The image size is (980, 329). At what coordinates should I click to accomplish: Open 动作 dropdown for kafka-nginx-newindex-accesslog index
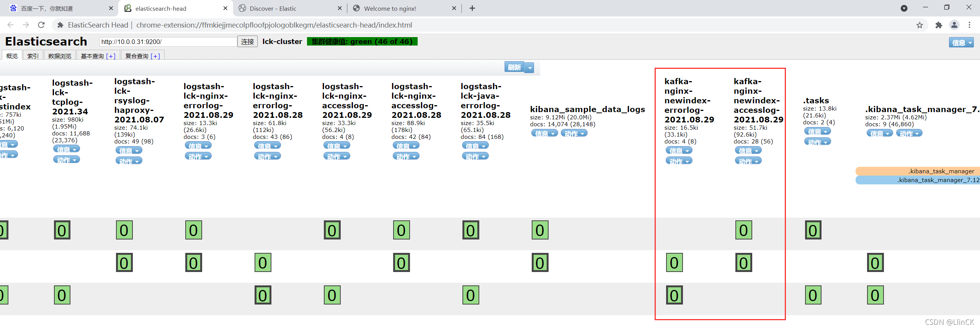748,161
